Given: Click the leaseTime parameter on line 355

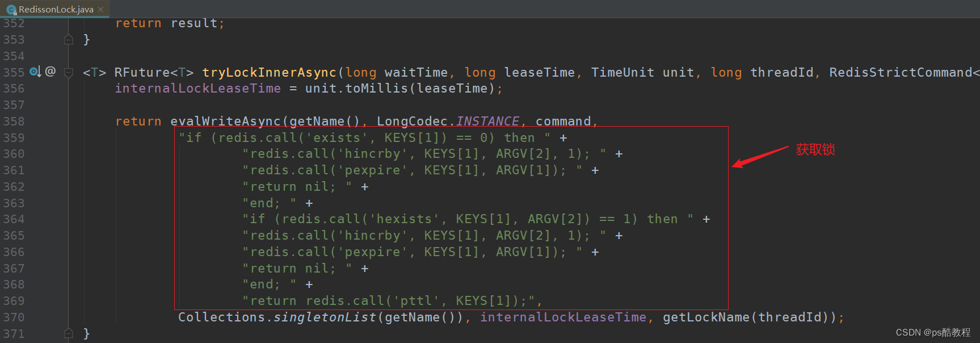Looking at the screenshot, I should pos(539,73).
